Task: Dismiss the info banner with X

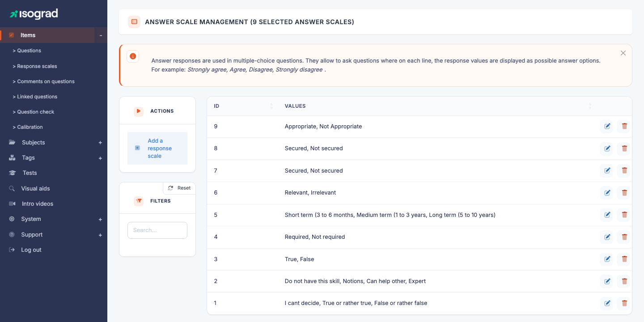Action: click(623, 53)
